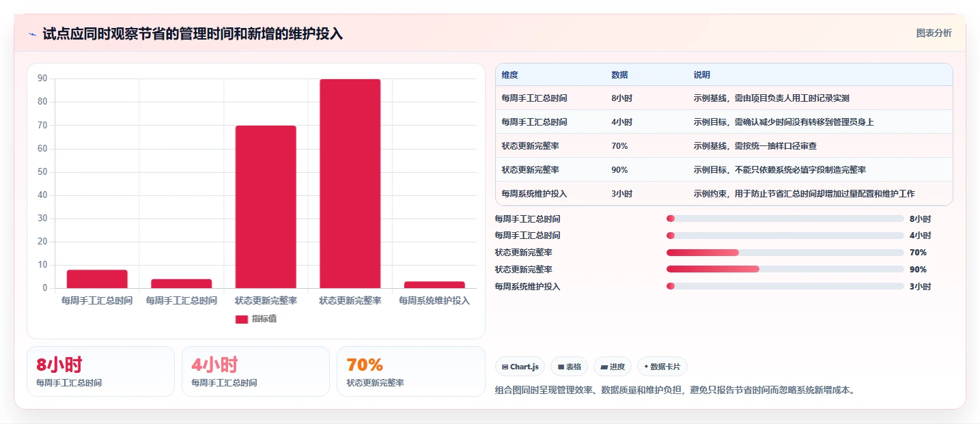The image size is (980, 424).
Task: Click the 表格 chip
Action: 570,367
